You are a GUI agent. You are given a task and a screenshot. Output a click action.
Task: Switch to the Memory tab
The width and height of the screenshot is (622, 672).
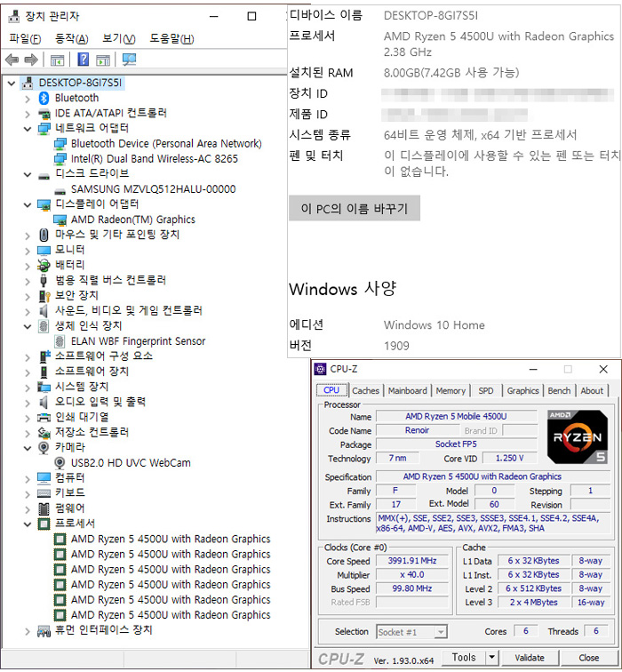(x=451, y=390)
